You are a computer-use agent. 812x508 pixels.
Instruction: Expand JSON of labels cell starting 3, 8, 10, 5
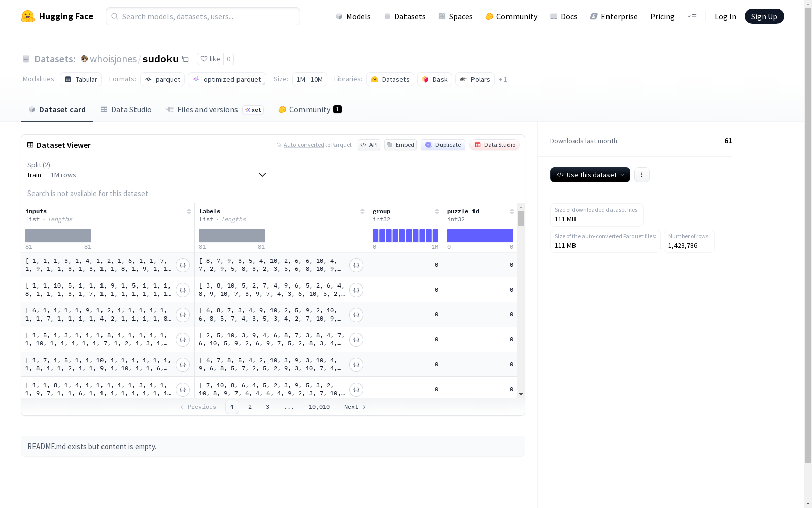point(356,290)
